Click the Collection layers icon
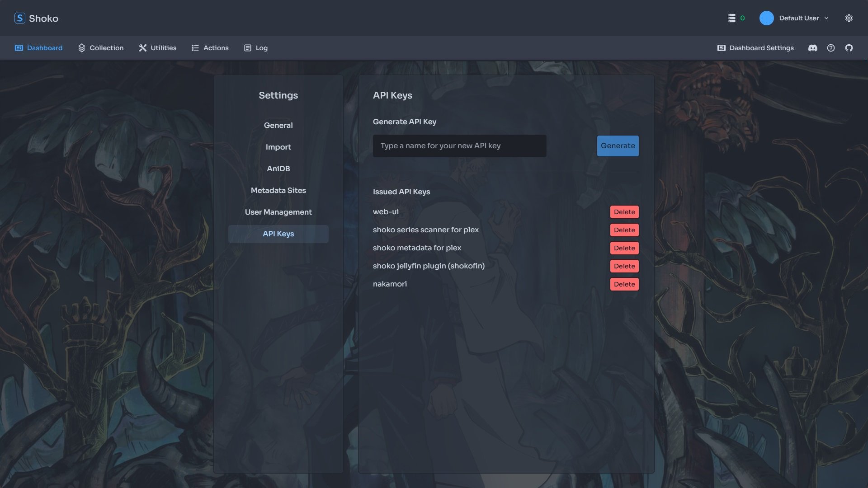868x488 pixels. click(81, 48)
